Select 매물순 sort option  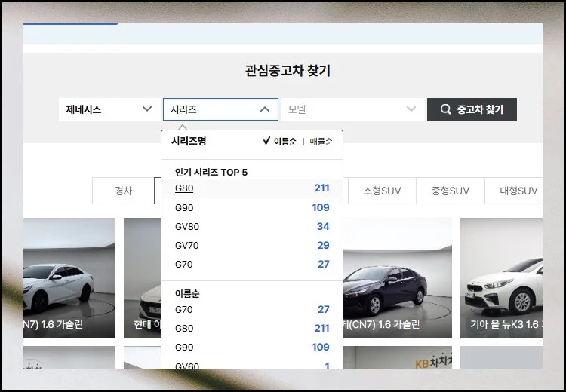321,142
